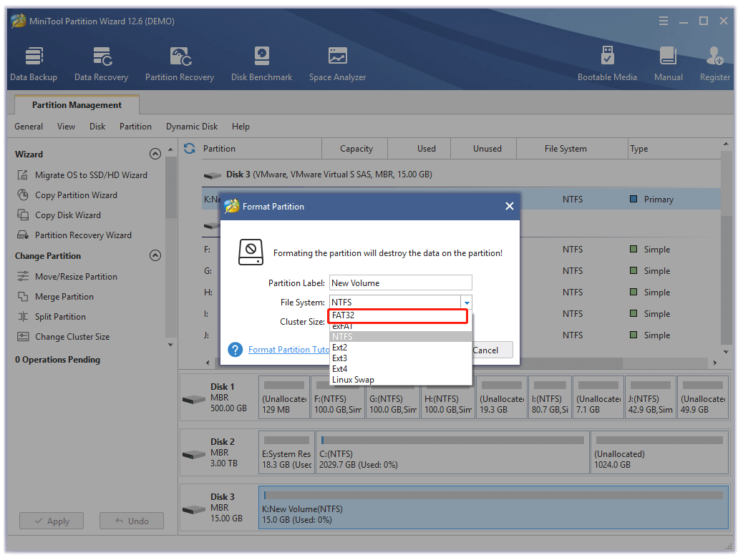Screen dimensions: 743x560
Task: Open the Dynamic Disk menu
Action: click(x=191, y=127)
